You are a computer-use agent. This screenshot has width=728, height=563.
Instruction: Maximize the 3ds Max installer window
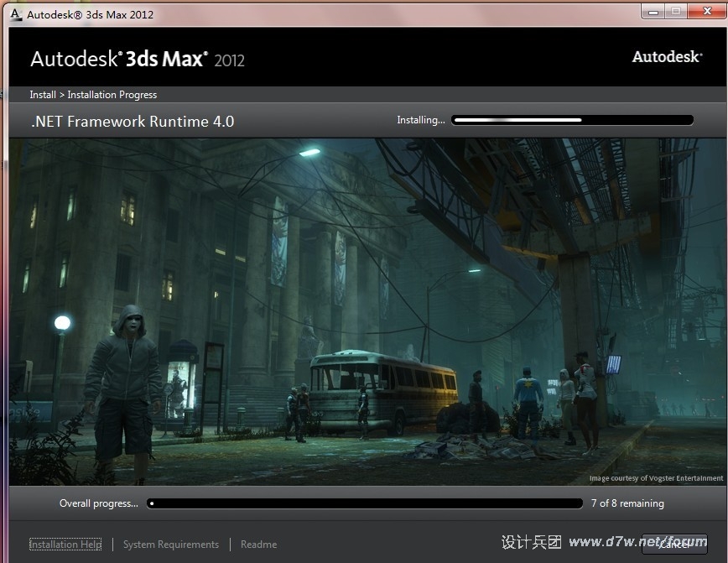click(676, 12)
